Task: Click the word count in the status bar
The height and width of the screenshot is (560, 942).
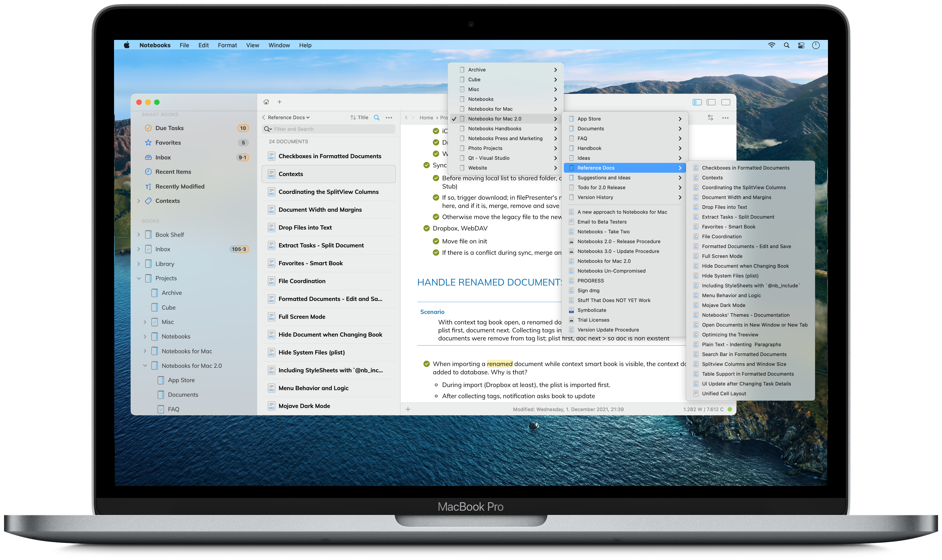Action: (x=703, y=409)
